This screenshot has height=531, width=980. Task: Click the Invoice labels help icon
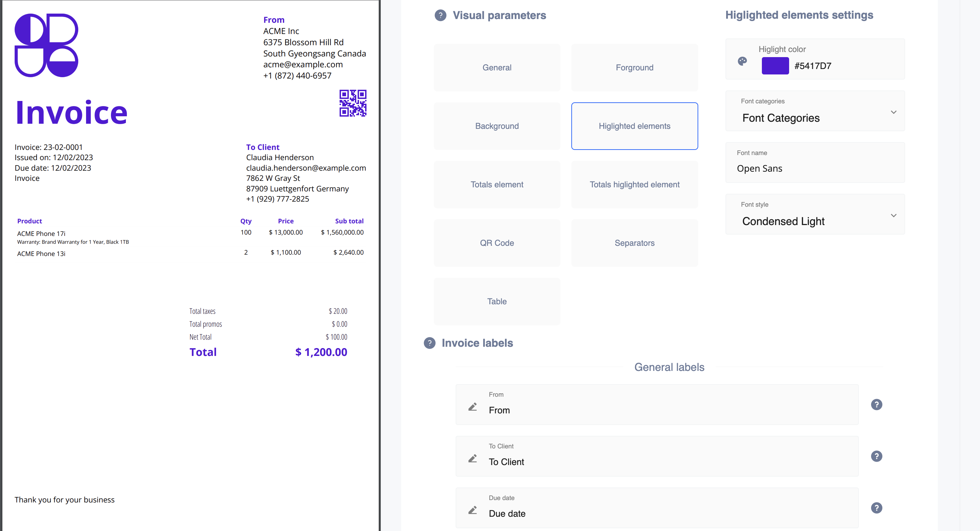(429, 343)
